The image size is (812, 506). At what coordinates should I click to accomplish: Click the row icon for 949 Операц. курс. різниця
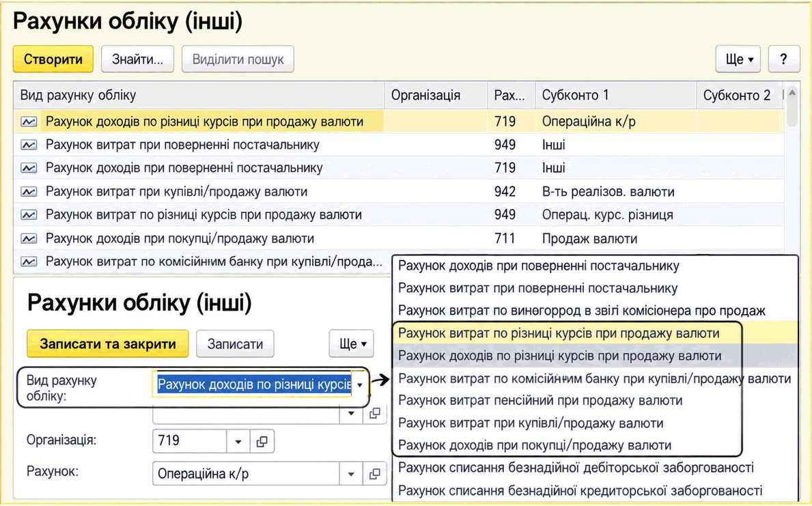pos(29,215)
